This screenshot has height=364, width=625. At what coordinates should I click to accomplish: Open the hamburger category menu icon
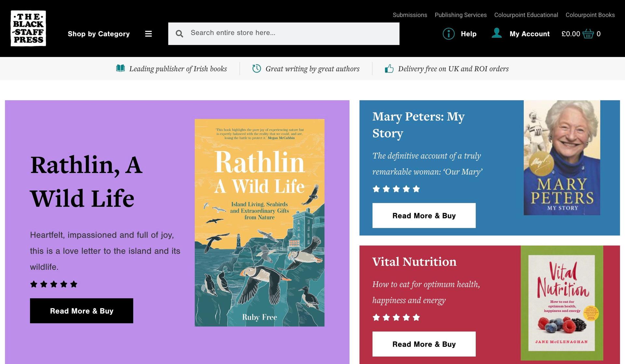(148, 34)
